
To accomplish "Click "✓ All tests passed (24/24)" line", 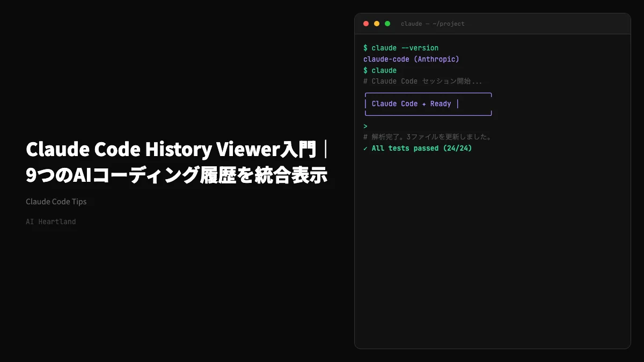I will 418,148.
